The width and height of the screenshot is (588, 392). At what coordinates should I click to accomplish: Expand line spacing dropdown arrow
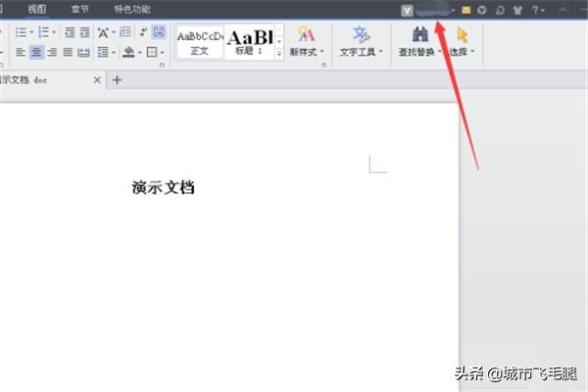pos(113,53)
